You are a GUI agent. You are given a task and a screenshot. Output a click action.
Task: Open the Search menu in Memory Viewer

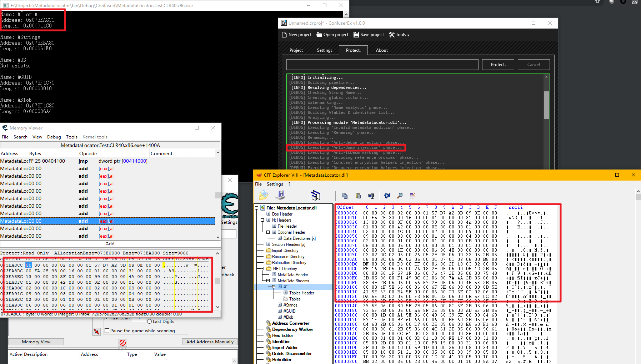[x=20, y=137]
